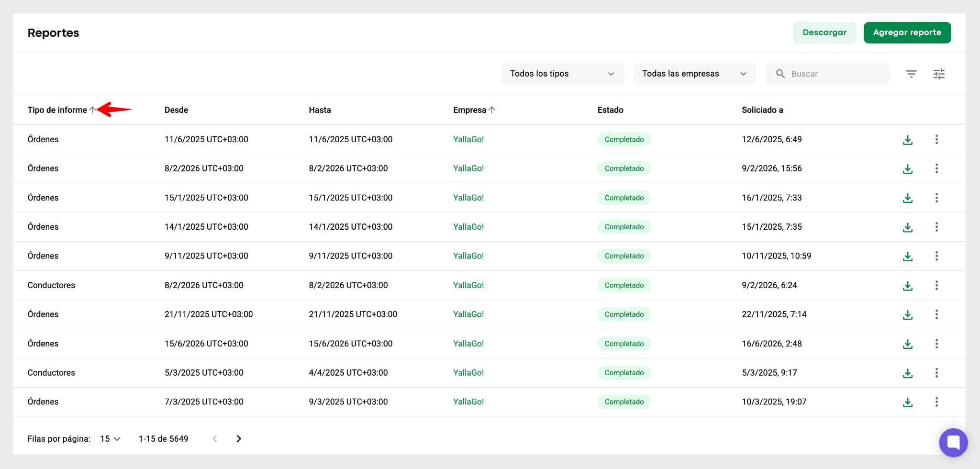Download report requested 5/3/2025, 9:17
This screenshot has height=469, width=980.
(x=907, y=373)
